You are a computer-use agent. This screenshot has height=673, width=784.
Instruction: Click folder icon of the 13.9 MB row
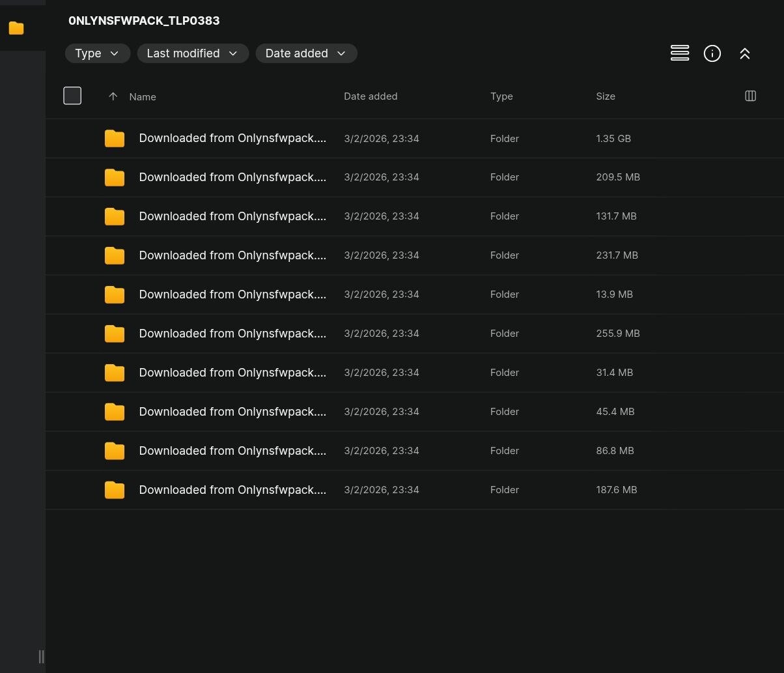click(x=115, y=294)
